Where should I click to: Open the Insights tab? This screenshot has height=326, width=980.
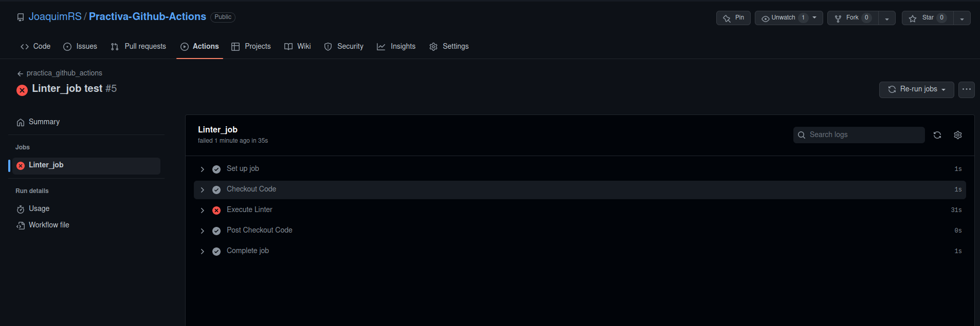396,46
